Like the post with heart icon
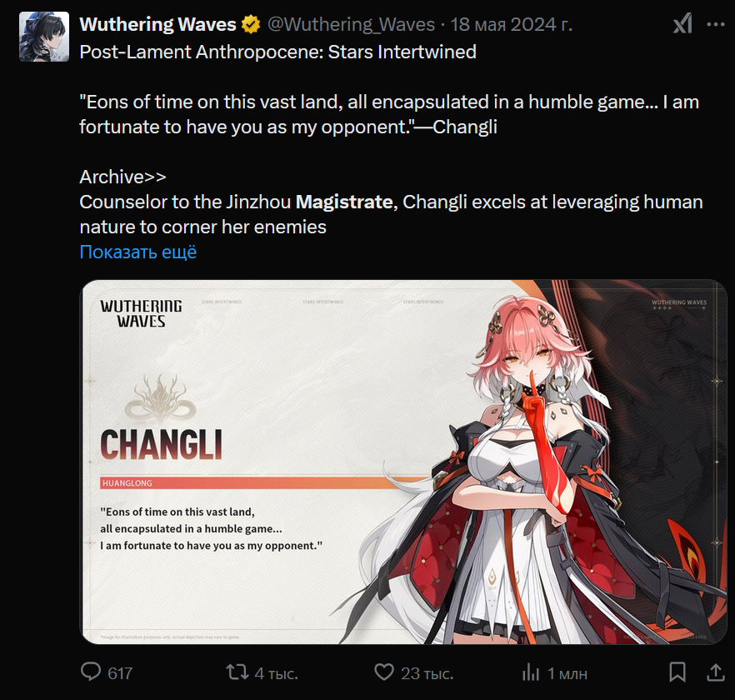The height and width of the screenshot is (700, 735). click(x=384, y=672)
